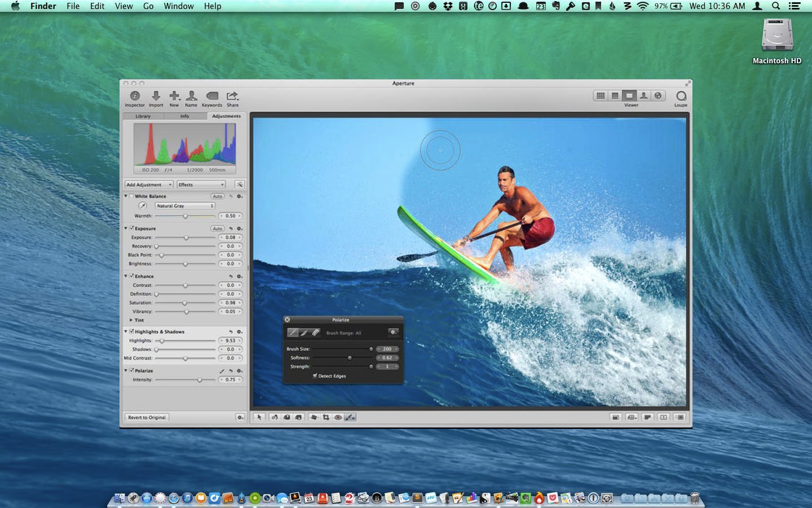Screen dimensions: 812x508
Task: Switch to Browser grid view
Action: (601, 96)
